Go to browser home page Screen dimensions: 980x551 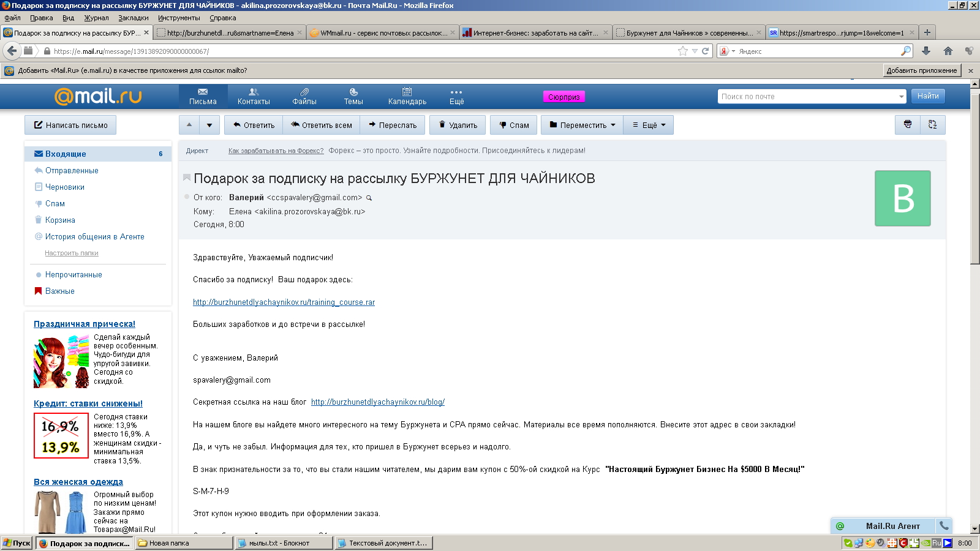(x=948, y=51)
